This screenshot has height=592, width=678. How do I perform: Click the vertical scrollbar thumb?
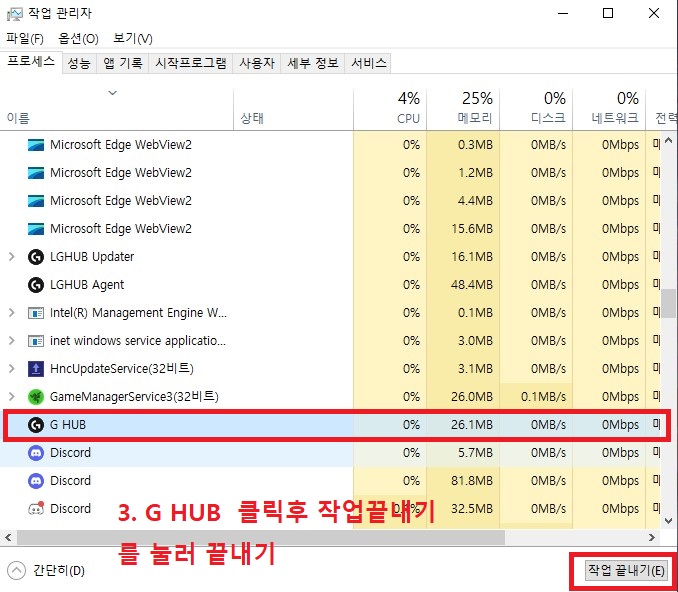pos(668,304)
